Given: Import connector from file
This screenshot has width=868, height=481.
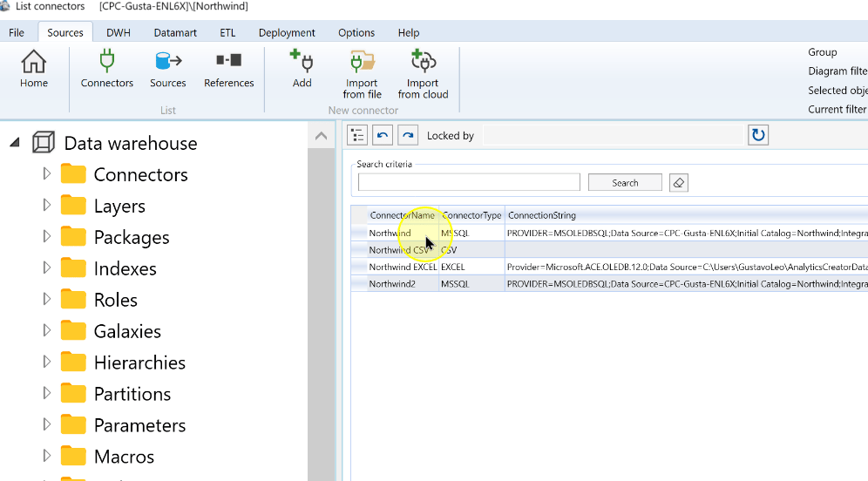Looking at the screenshot, I should [362, 75].
